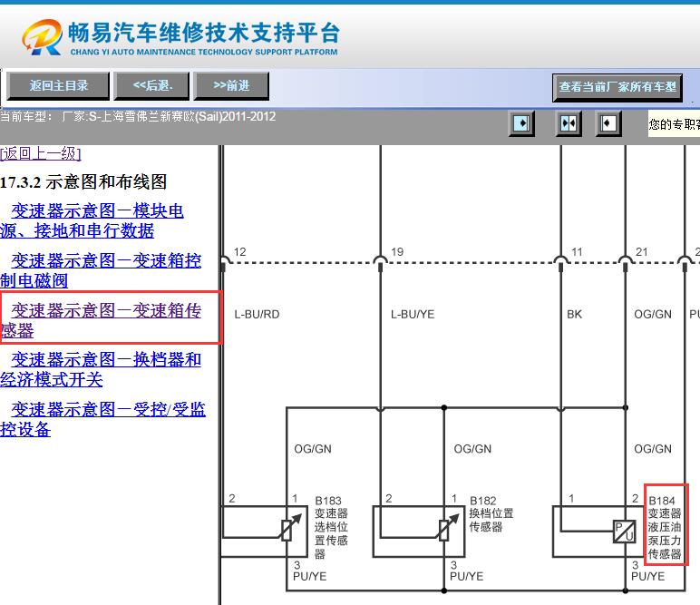Click the B184 P/U pressure sensor symbol
700x605 pixels.
[624, 532]
